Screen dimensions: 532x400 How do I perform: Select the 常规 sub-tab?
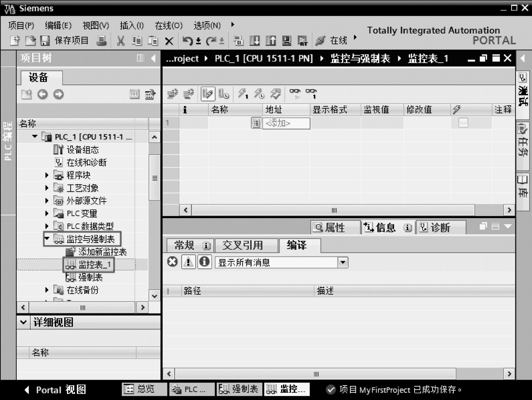tap(190, 246)
